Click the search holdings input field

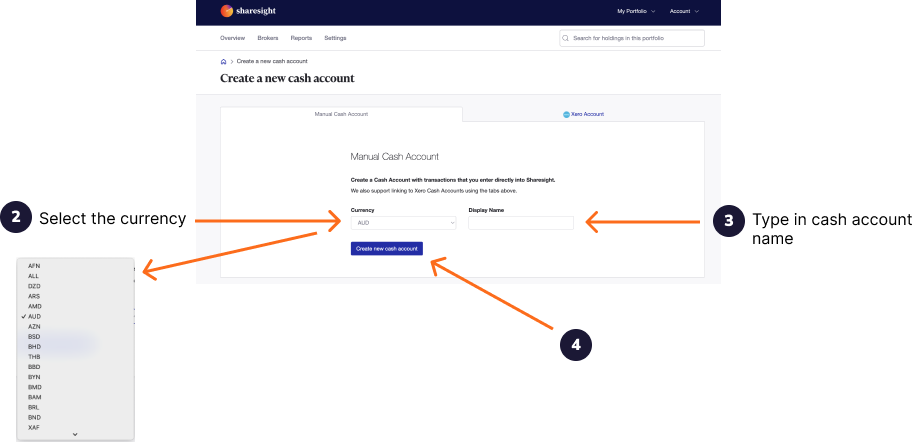(632, 38)
